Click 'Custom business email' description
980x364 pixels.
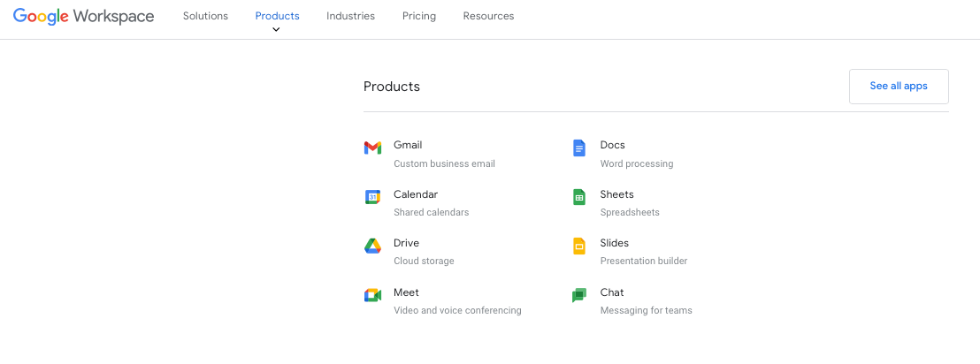[x=444, y=163]
